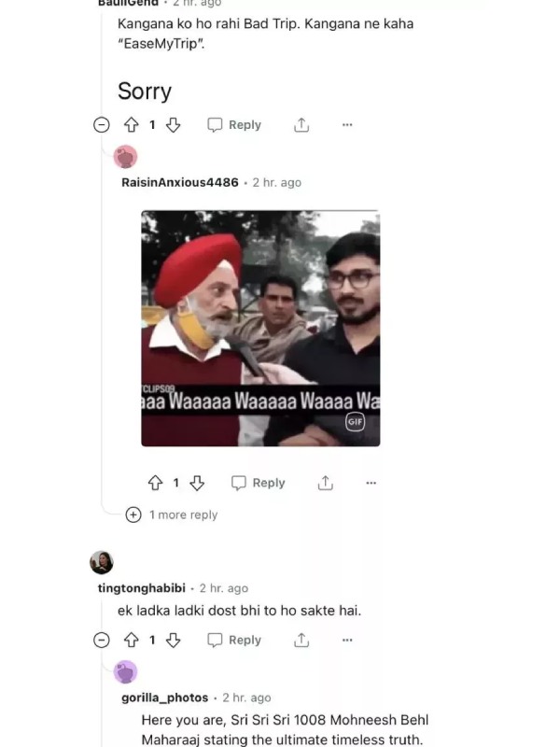Collapse tingtonghabibi's comment thread
560x747 pixels.
click(x=102, y=640)
